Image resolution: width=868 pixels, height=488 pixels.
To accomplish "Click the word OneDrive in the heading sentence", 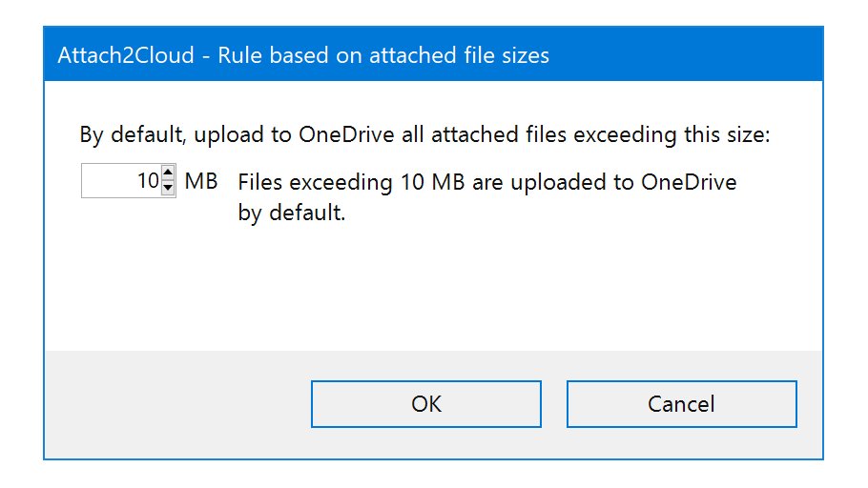I will 346,134.
